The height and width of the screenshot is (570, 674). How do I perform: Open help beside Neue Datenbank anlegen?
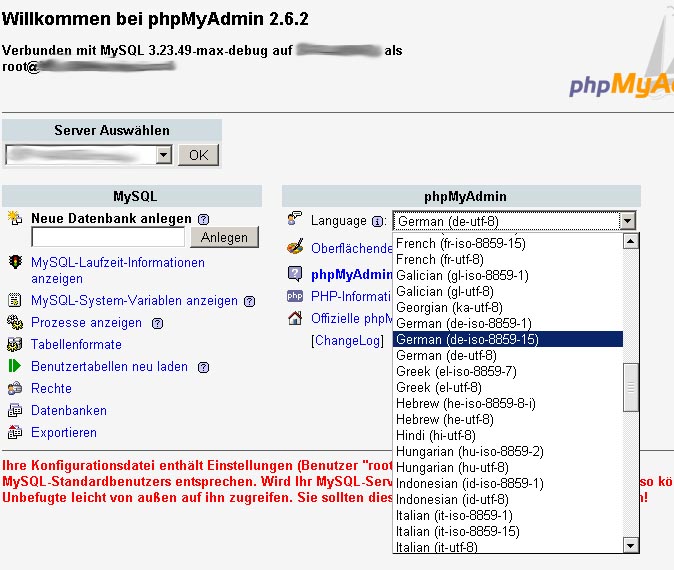[x=203, y=219]
